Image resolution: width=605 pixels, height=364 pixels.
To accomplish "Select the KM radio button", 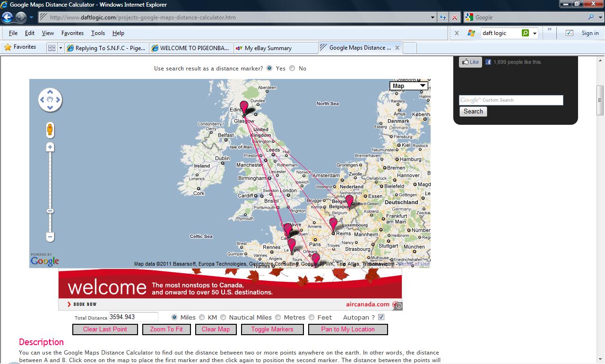I will (202, 318).
